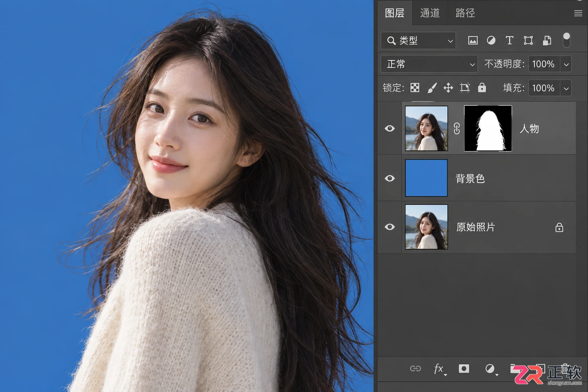Click the 填充 100% value field

(544, 88)
